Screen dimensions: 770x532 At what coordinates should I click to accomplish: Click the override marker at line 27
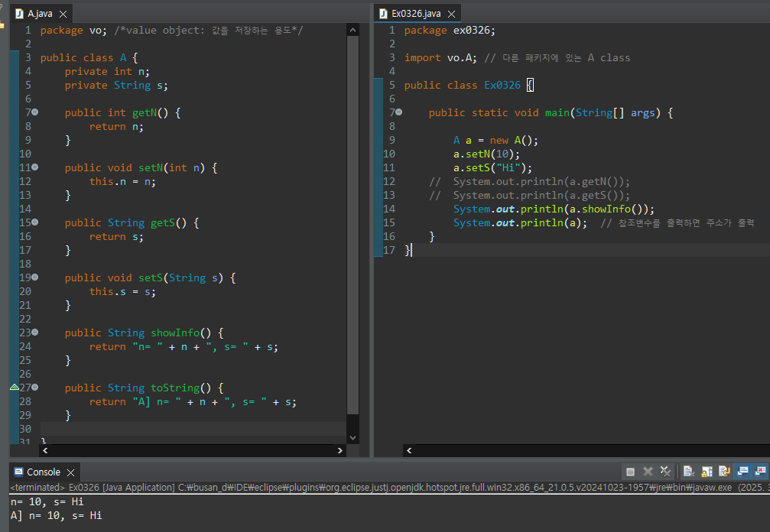15,388
